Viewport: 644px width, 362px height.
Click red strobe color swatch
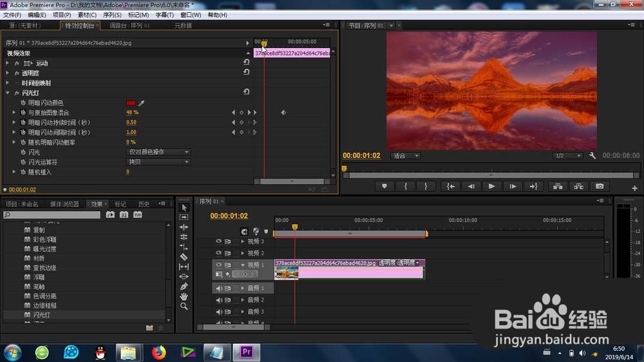131,102
